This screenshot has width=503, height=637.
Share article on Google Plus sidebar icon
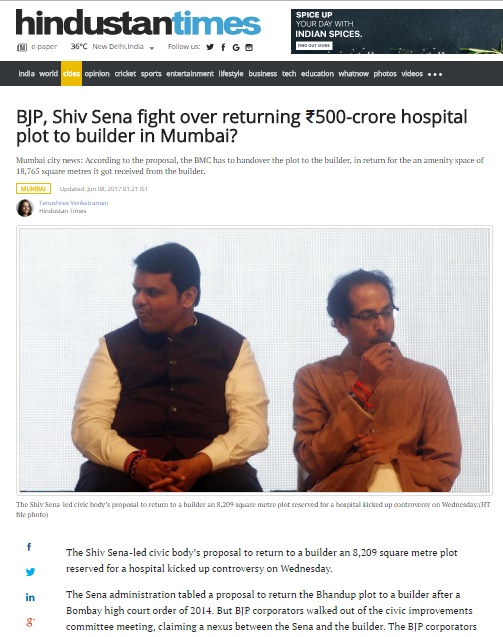(30, 622)
